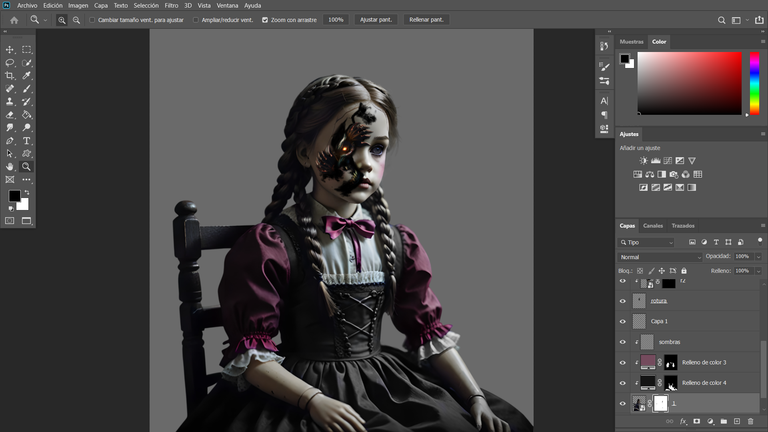Screen dimensions: 768x432
Task: Click the zoom out magnifier icon
Action: [x=76, y=20]
